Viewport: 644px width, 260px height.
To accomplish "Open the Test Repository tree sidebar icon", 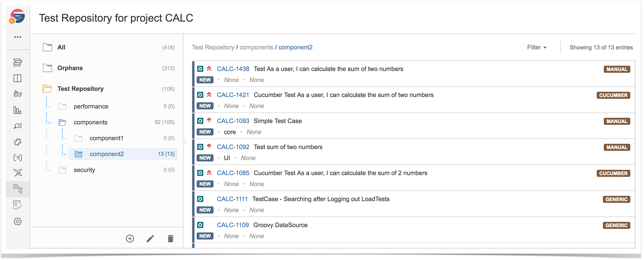I will [17, 189].
